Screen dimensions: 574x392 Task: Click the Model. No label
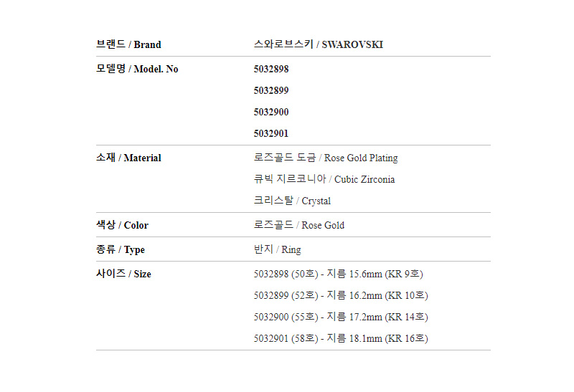click(137, 69)
